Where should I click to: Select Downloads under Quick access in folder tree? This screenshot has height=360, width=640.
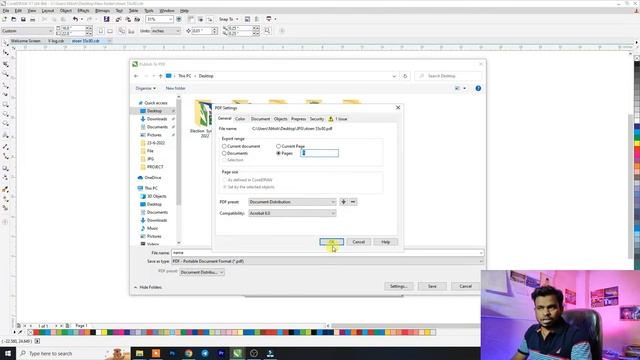[x=157, y=119]
